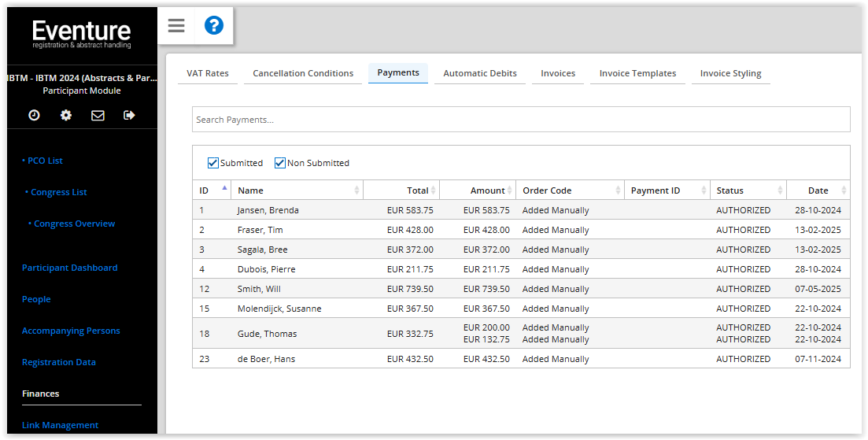Click the name de Boer, Hans
This screenshot has width=868, height=440.
266,359
